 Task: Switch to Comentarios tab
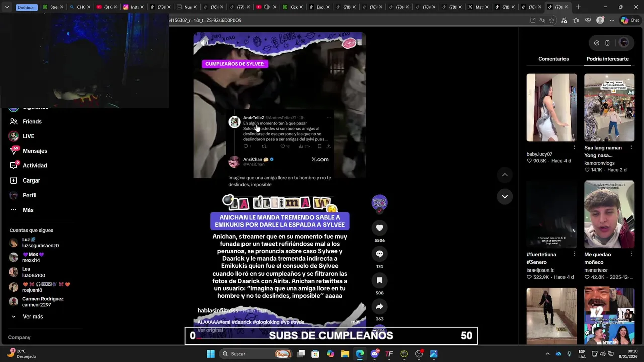click(x=553, y=59)
